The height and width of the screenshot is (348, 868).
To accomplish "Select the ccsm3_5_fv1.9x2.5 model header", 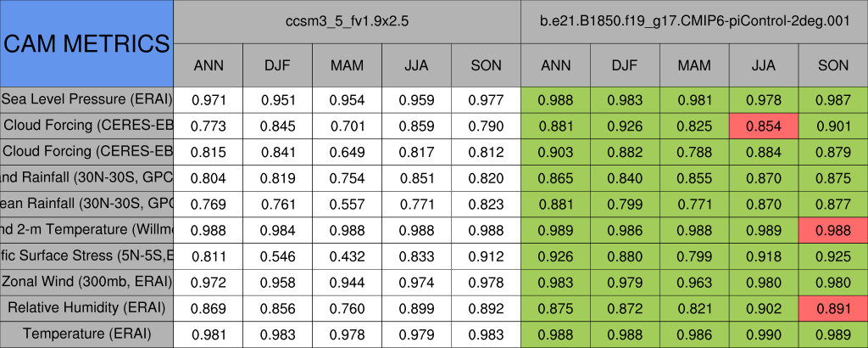I will (x=347, y=20).
